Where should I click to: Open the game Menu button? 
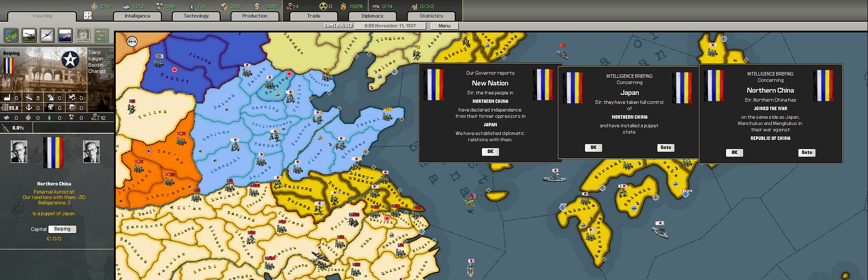444,26
